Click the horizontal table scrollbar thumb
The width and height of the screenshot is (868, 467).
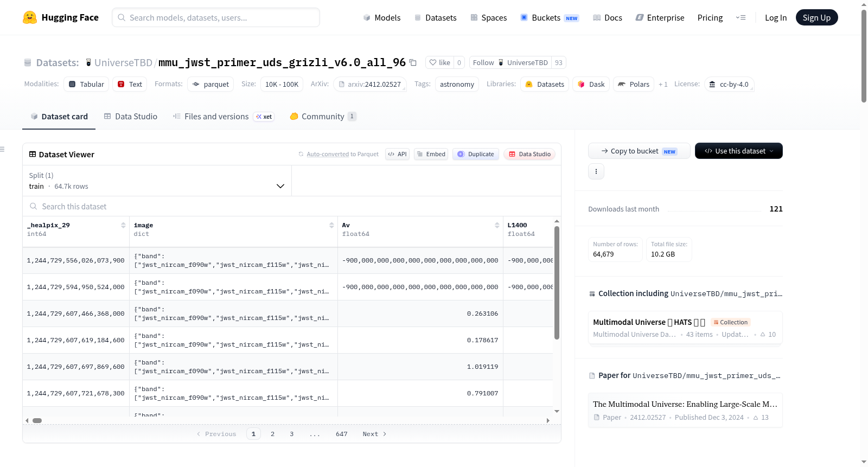[37, 420]
